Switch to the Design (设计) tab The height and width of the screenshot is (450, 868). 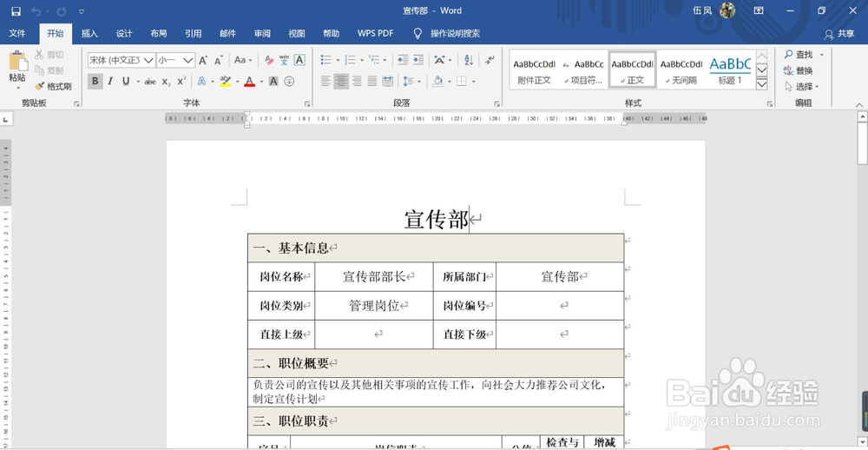pyautogui.click(x=124, y=34)
